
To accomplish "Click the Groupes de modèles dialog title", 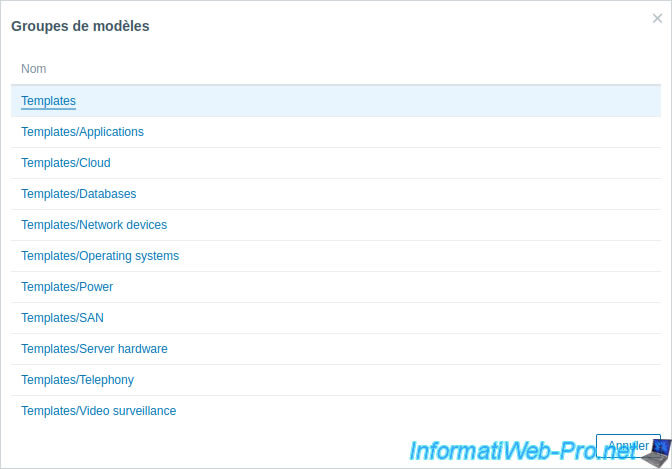I will click(x=80, y=26).
